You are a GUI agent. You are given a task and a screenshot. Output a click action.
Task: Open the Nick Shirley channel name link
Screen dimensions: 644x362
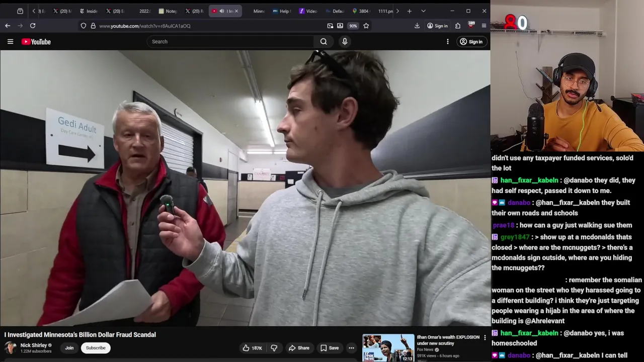point(34,345)
